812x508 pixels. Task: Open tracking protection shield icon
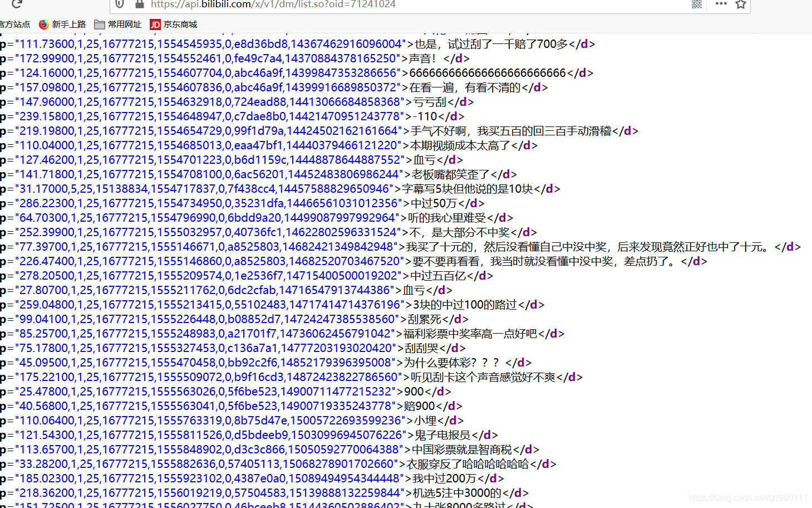click(x=120, y=4)
